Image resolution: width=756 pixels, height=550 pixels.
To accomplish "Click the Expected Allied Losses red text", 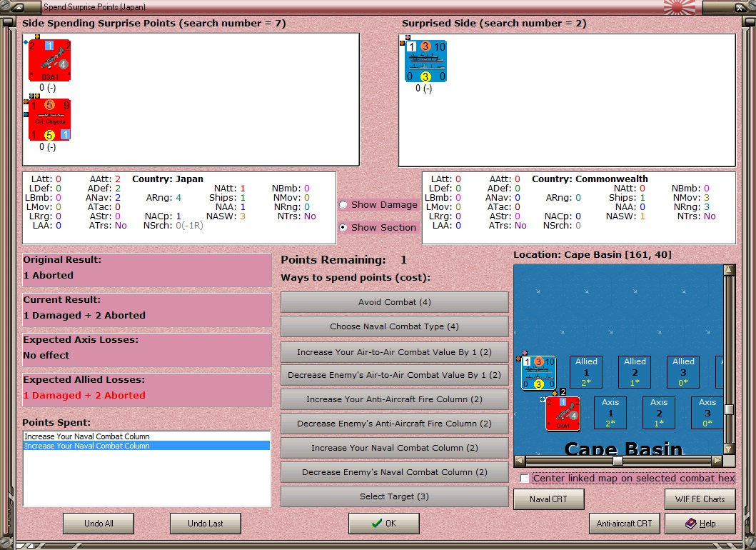I will point(84,395).
